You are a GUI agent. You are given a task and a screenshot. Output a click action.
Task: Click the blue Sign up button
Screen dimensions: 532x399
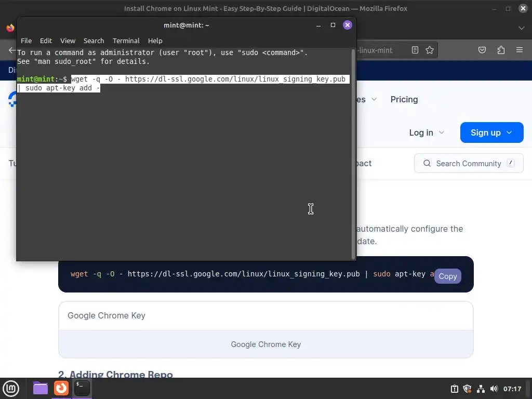coord(491,132)
